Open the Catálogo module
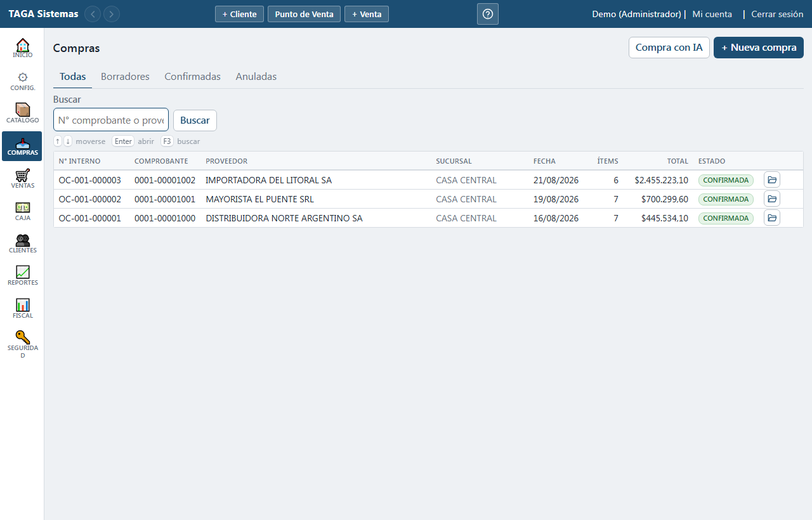812x520 pixels. coord(22,114)
